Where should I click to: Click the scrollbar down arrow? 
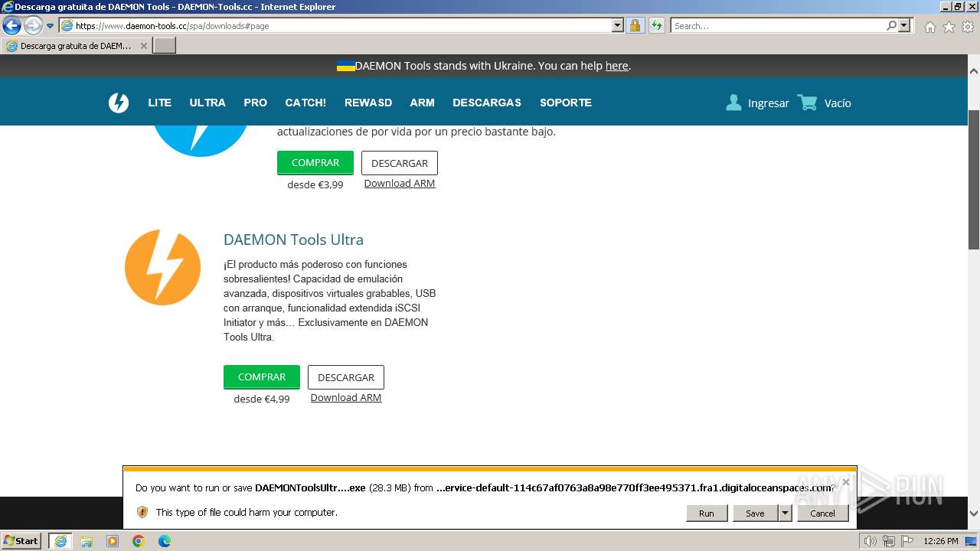[974, 514]
